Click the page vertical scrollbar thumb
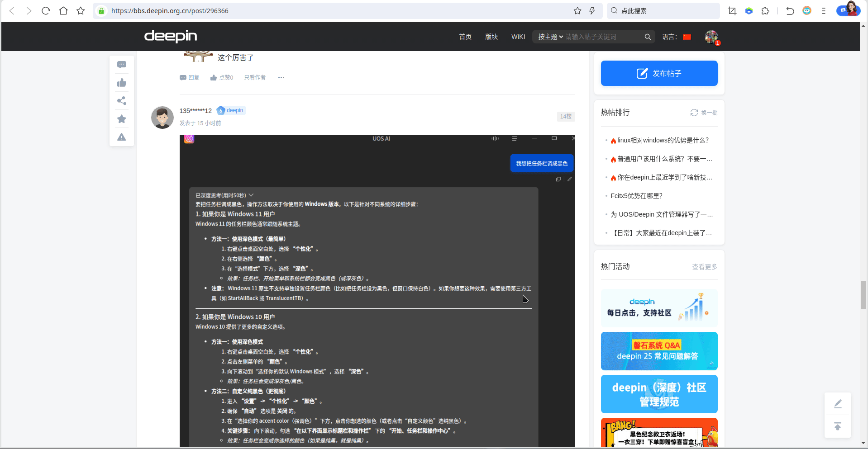This screenshot has width=868, height=449. [863, 295]
